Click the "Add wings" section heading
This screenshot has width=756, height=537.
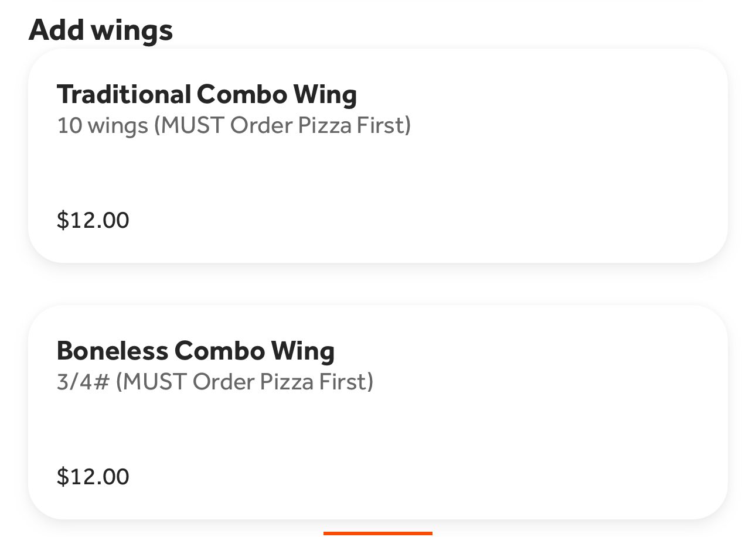(101, 29)
